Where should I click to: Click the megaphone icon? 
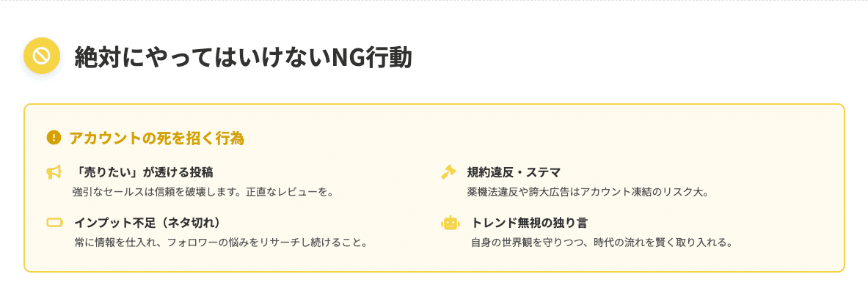54,172
